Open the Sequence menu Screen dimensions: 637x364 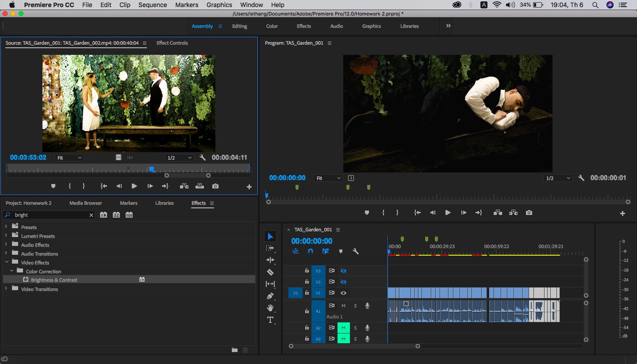153,5
